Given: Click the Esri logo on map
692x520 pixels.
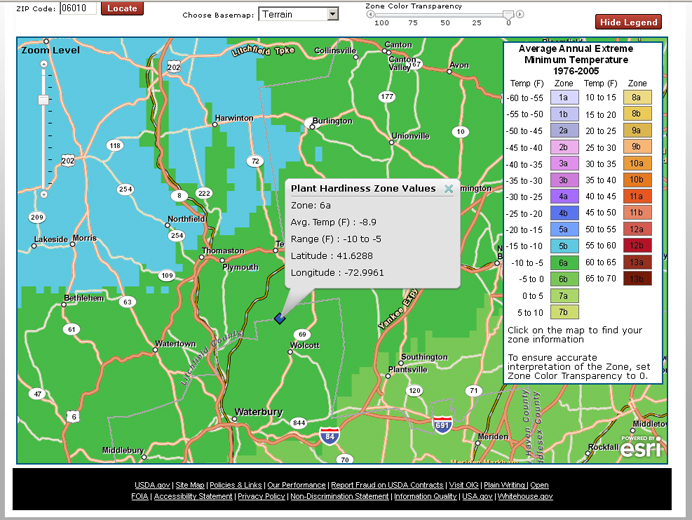Looking at the screenshot, I should [641, 449].
